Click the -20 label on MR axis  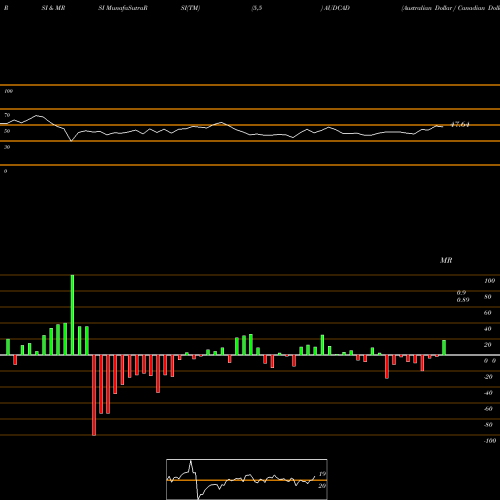click(x=488, y=377)
